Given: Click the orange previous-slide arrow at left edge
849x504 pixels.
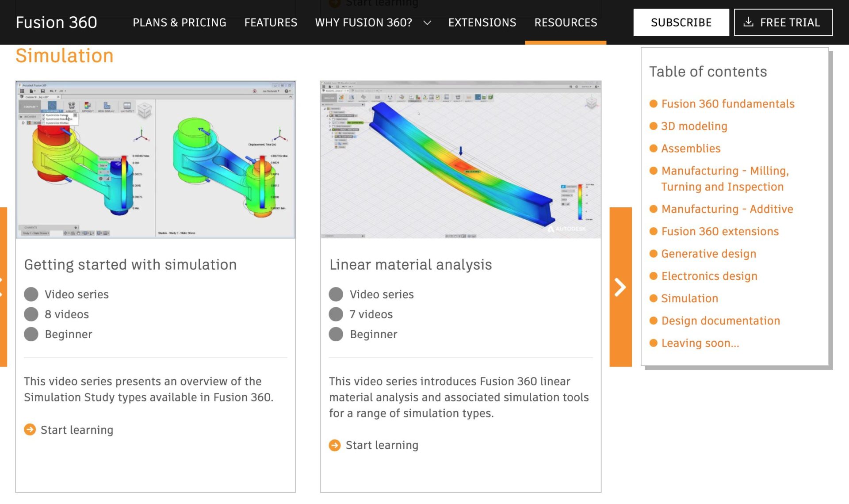Looking at the screenshot, I should coord(3,287).
